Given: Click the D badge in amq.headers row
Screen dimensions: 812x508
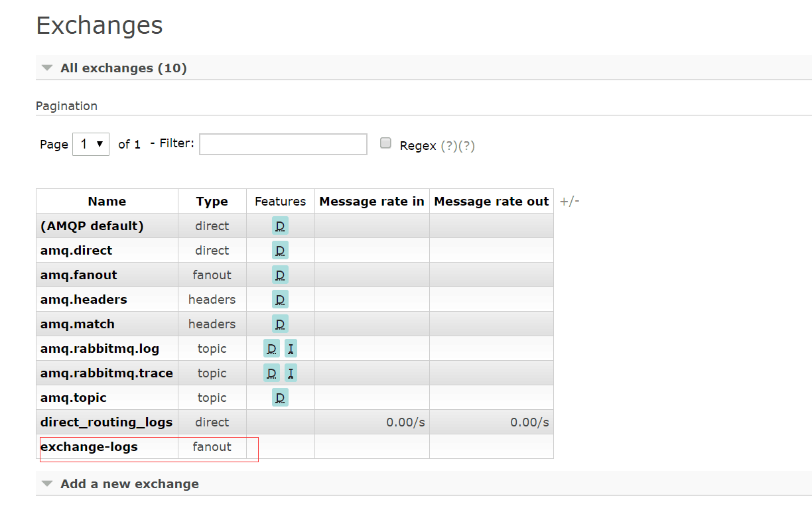Looking at the screenshot, I should pyautogui.click(x=280, y=300).
